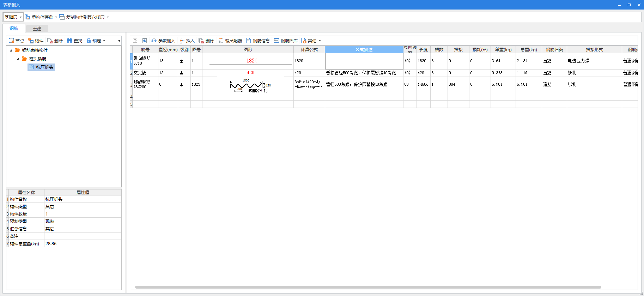644x296 pixels.
Task: Click the 筋号 column header
Action: tap(145, 49)
